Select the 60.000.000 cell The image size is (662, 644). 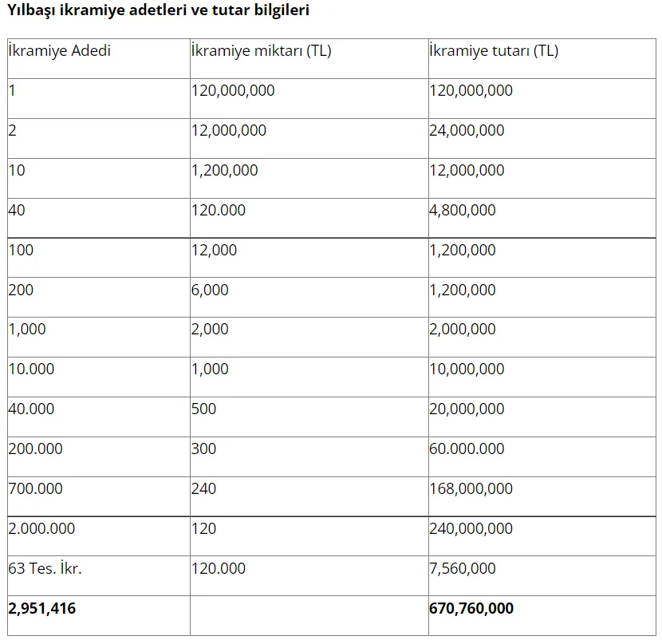tap(467, 448)
